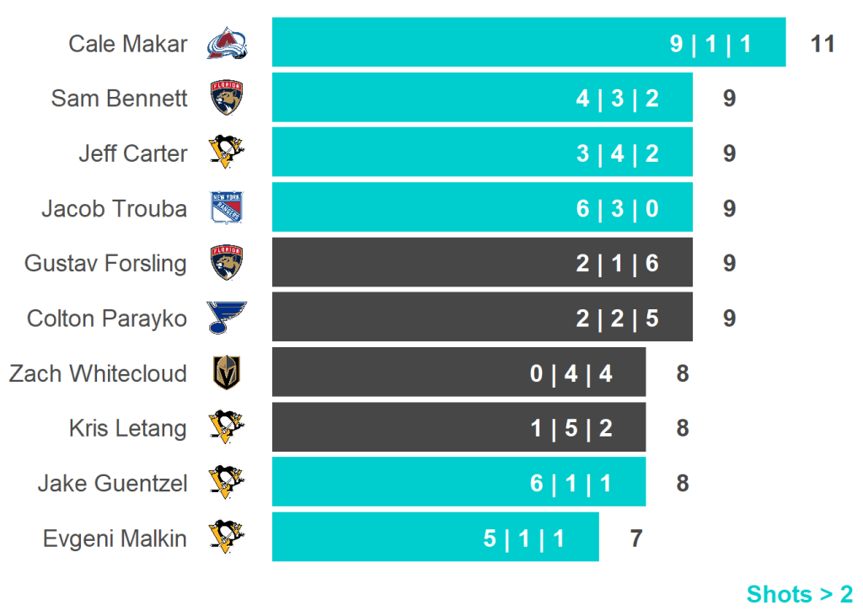The height and width of the screenshot is (616, 863).
Task: Click the Penguins logo beside Evgeni Malkin
Action: (x=227, y=538)
